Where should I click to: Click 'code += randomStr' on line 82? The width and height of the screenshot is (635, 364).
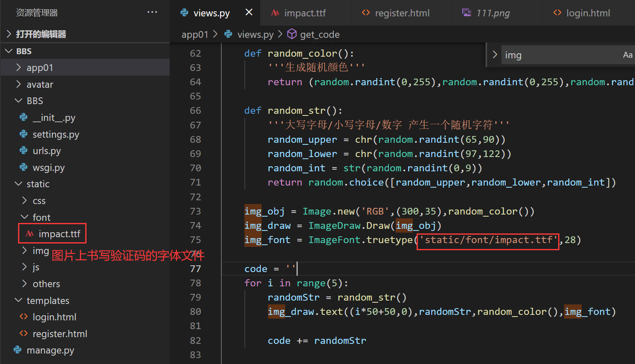tap(317, 340)
